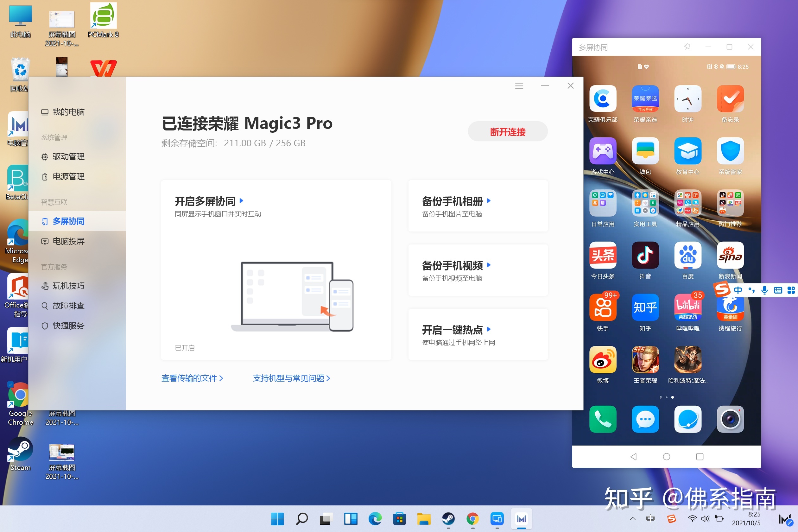The image size is (798, 532).
Task: Open the 实用工具 folder
Action: pyautogui.click(x=645, y=203)
